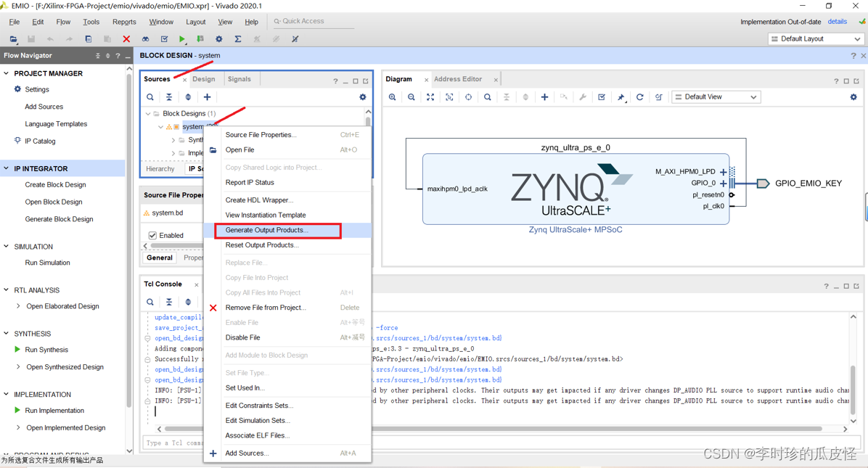
Task: Click the open project icon in the main toolbar
Action: point(13,38)
